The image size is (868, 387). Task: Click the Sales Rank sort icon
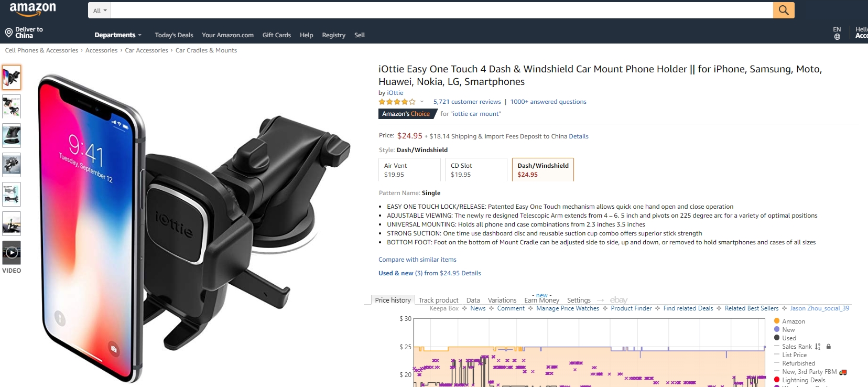click(x=818, y=347)
